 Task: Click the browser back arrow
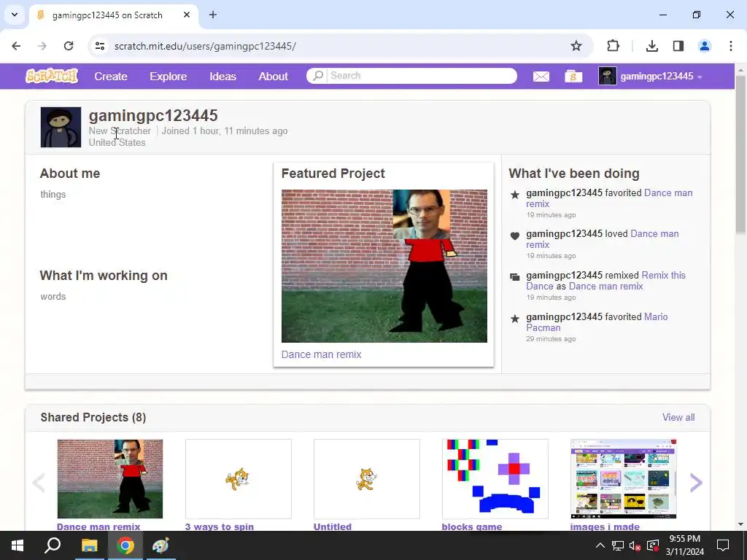pyautogui.click(x=16, y=46)
